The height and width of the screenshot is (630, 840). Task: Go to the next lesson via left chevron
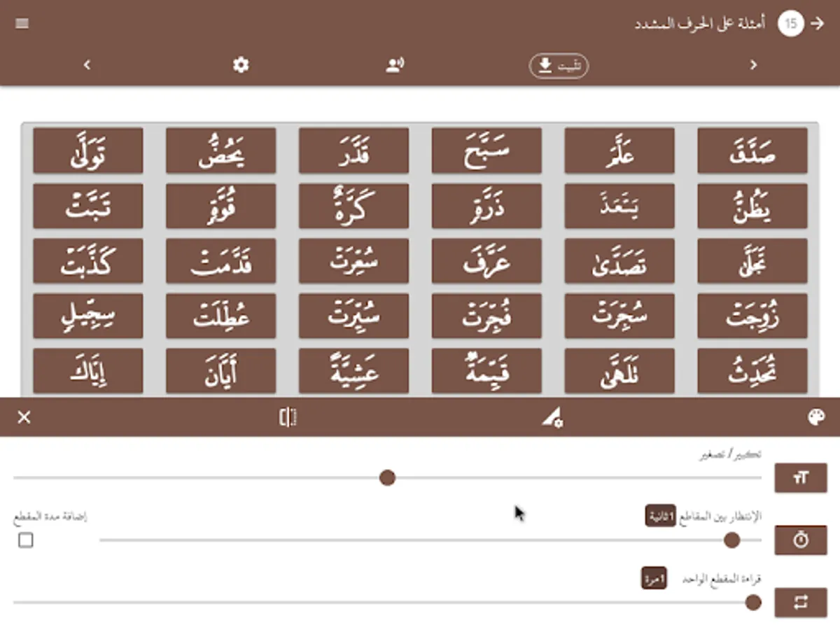[x=87, y=65]
